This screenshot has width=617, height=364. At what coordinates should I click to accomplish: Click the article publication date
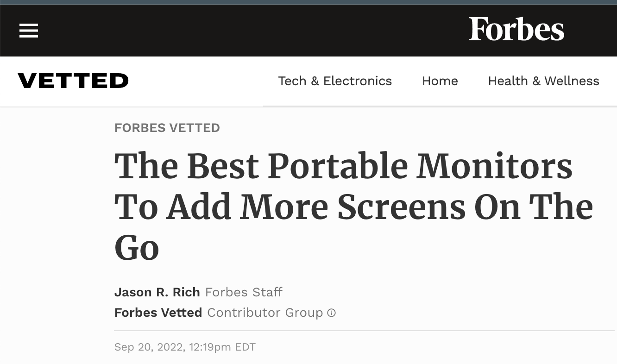click(x=184, y=347)
